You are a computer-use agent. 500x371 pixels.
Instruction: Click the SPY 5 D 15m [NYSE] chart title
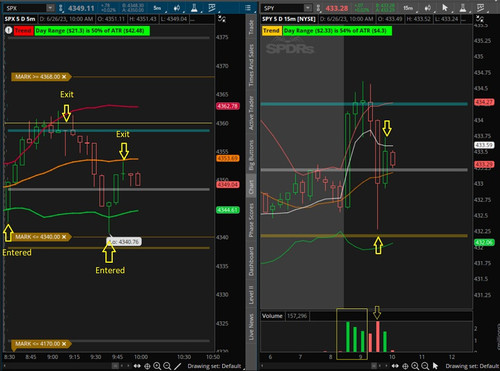point(289,19)
